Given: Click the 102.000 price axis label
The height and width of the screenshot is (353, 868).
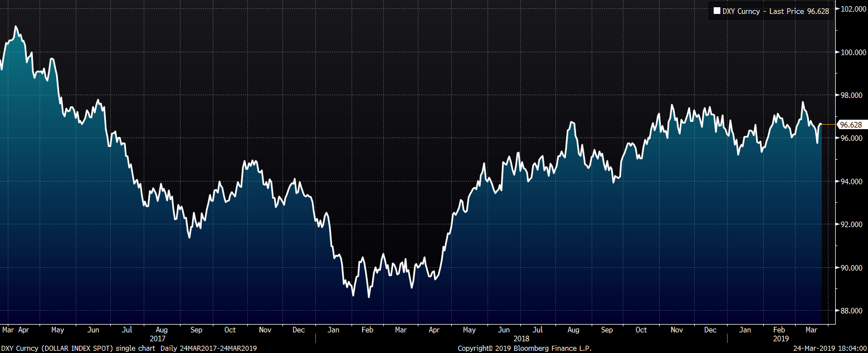Looking at the screenshot, I should (x=851, y=9).
